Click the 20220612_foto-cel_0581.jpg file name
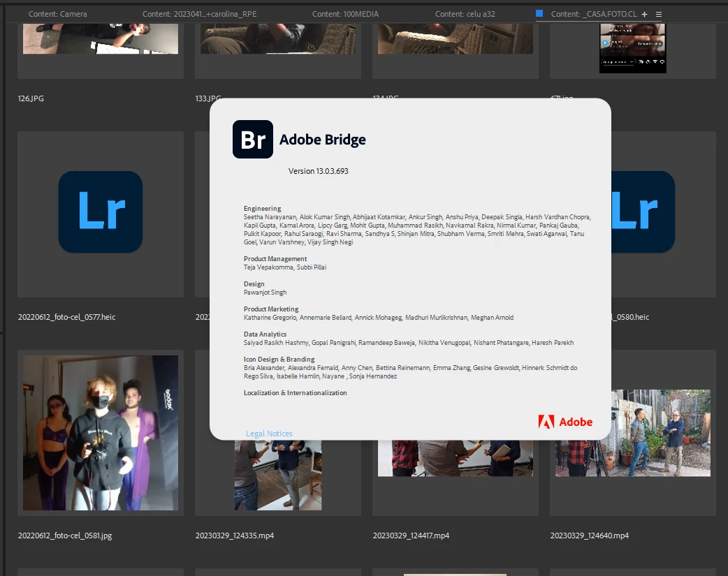This screenshot has height=576, width=728. tap(64, 536)
